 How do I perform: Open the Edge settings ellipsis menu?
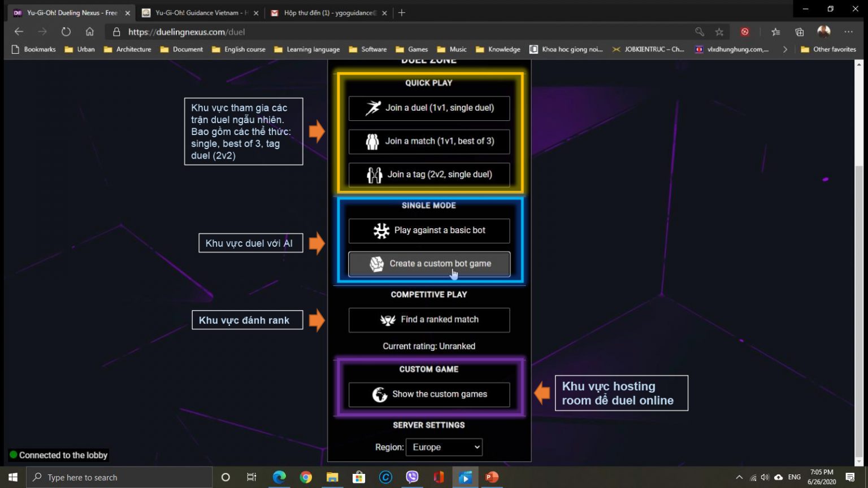(x=848, y=32)
